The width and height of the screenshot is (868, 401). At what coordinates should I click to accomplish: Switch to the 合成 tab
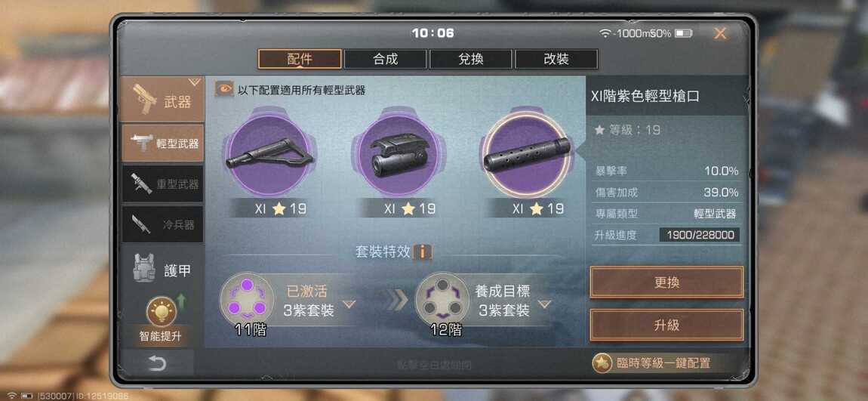pyautogui.click(x=385, y=59)
